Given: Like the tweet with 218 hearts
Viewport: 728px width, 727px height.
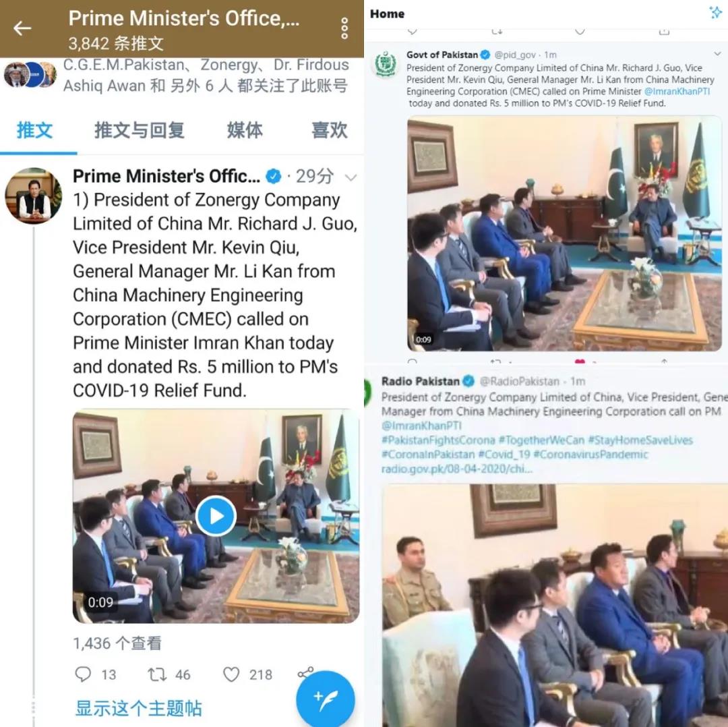Looking at the screenshot, I should (231, 674).
